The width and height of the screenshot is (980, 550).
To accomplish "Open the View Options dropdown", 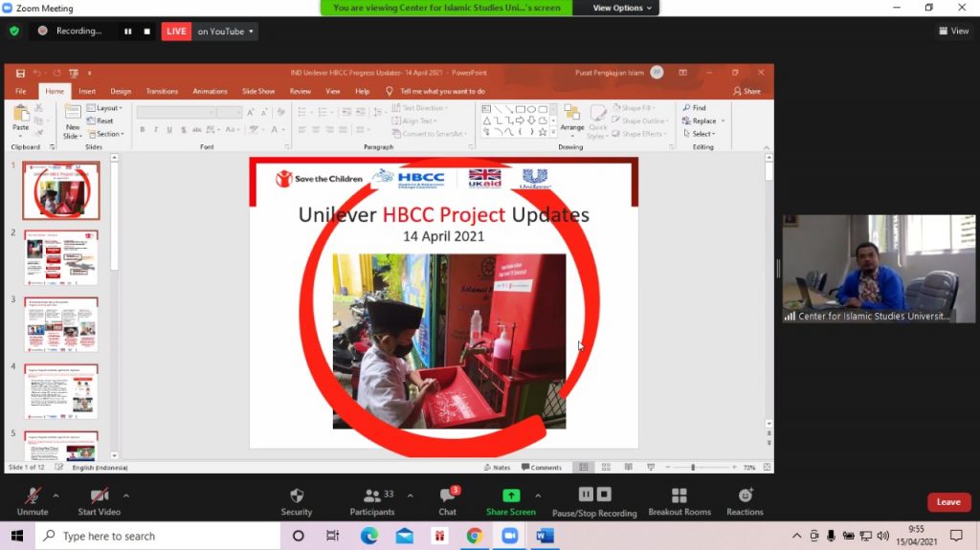I will point(621,8).
